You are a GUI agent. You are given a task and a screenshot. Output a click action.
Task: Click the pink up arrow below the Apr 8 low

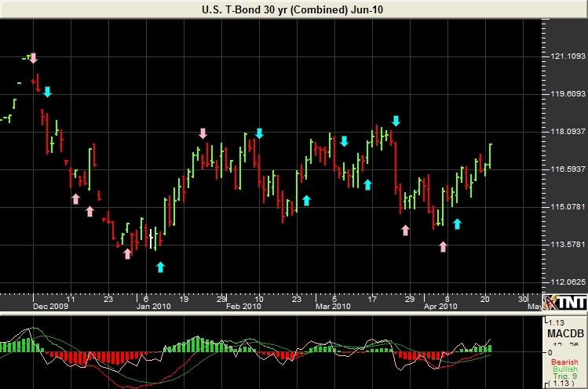coord(444,246)
